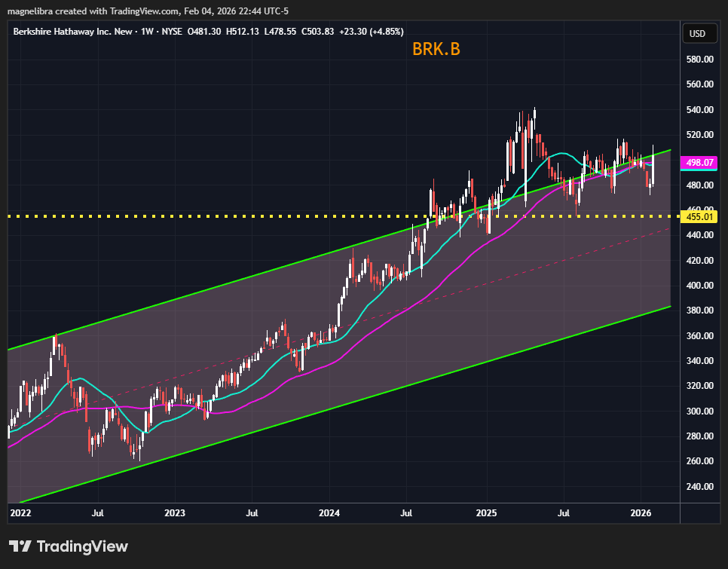Click the 480.00 price axis label
The height and width of the screenshot is (569, 728).
[x=699, y=185]
